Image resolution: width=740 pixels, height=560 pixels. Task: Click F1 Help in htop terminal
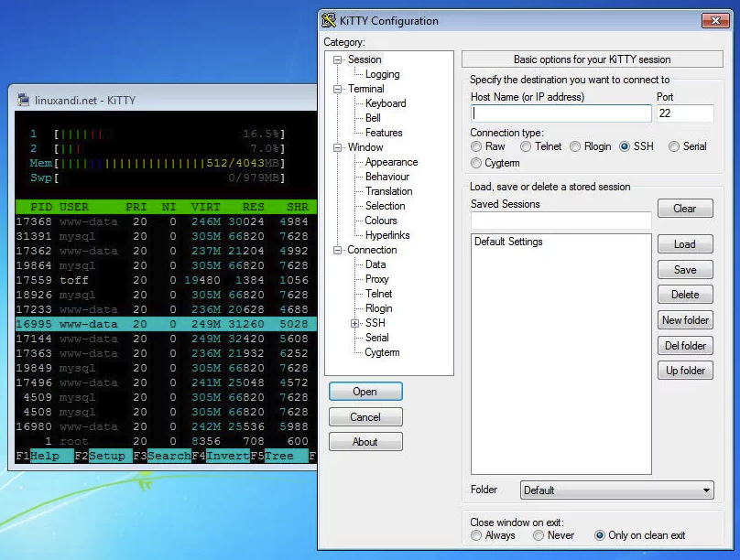(44, 456)
